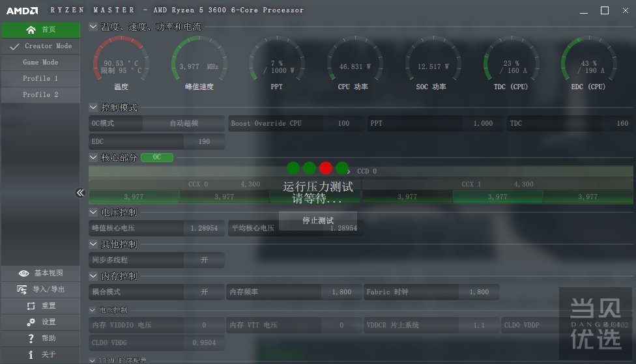
Task: Click the CPU power gauge
Action: point(355,59)
